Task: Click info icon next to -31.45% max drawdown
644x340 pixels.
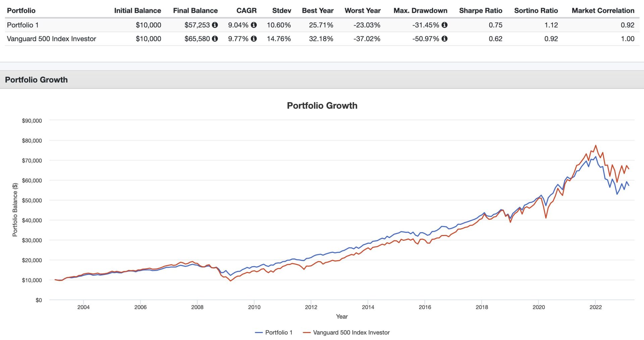Action: click(444, 25)
